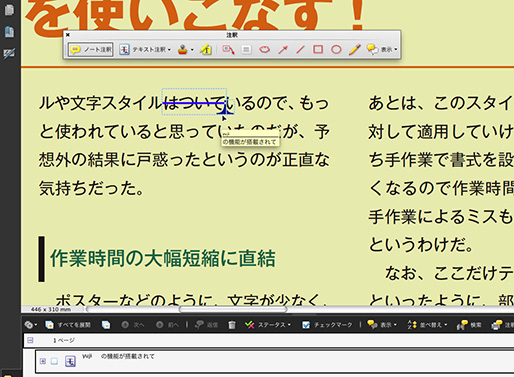Select the highlight text tool
This screenshot has height=377, width=514.
(x=206, y=50)
